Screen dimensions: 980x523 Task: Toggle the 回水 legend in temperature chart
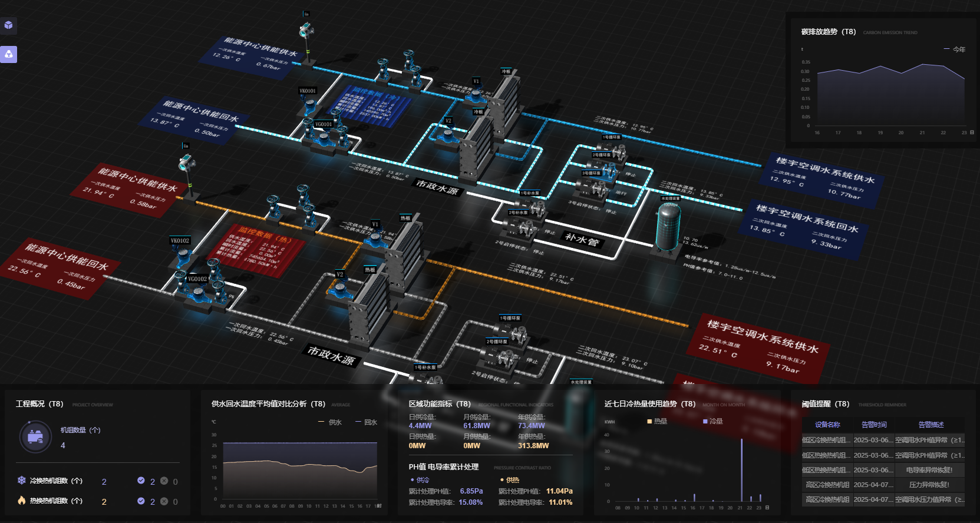point(365,422)
